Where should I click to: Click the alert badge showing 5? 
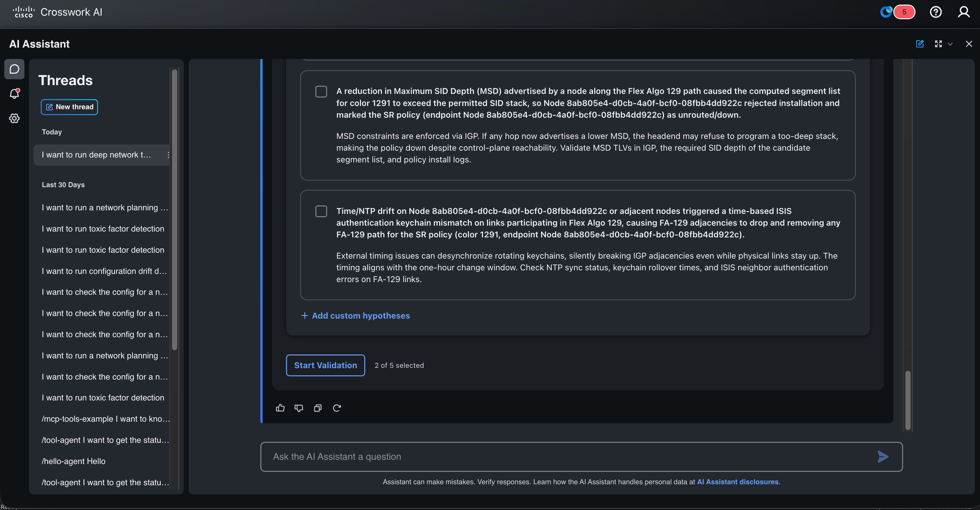click(904, 12)
